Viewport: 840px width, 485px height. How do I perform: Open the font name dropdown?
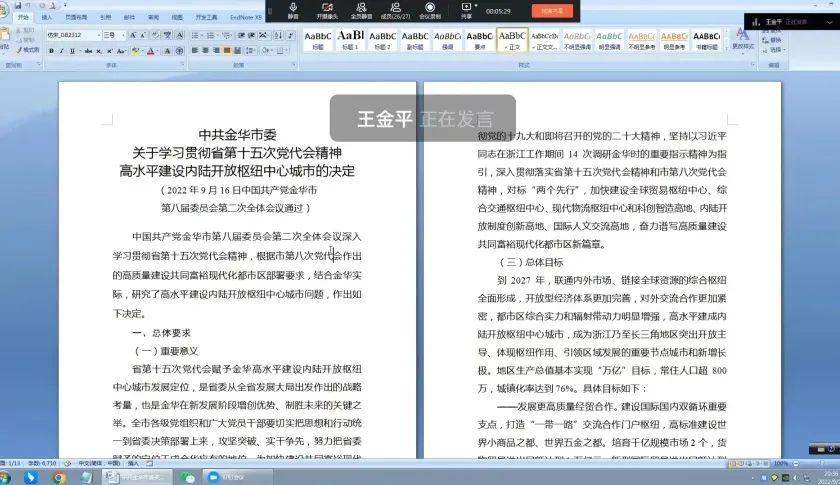[100, 35]
